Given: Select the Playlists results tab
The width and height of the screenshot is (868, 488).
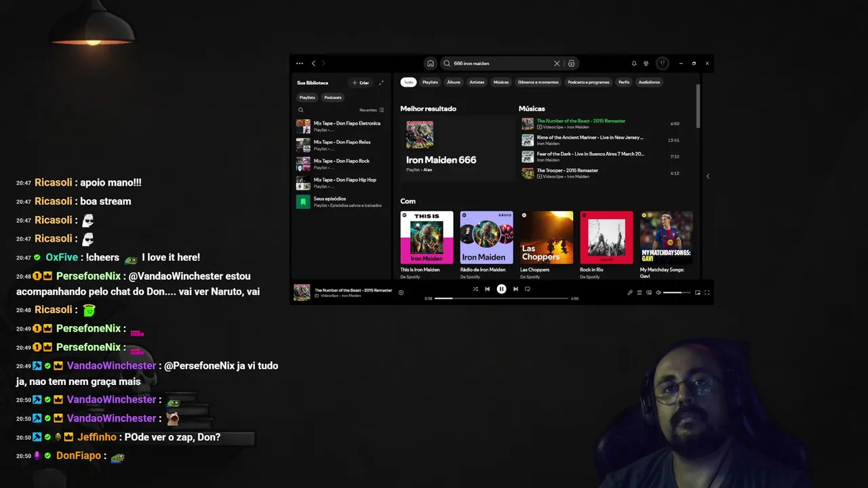Looking at the screenshot, I should (431, 82).
